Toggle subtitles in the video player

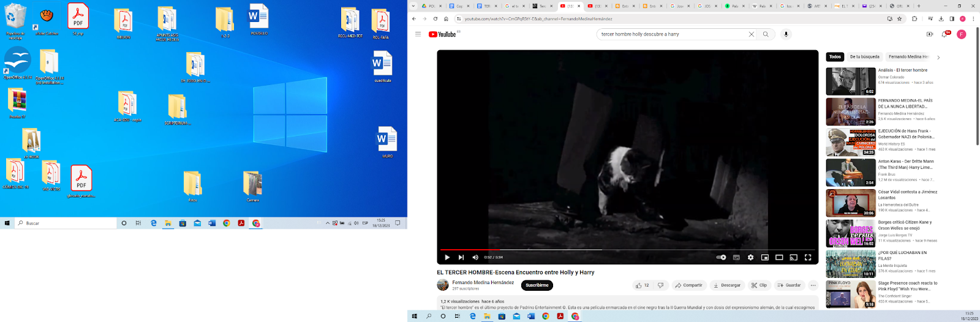pos(736,257)
